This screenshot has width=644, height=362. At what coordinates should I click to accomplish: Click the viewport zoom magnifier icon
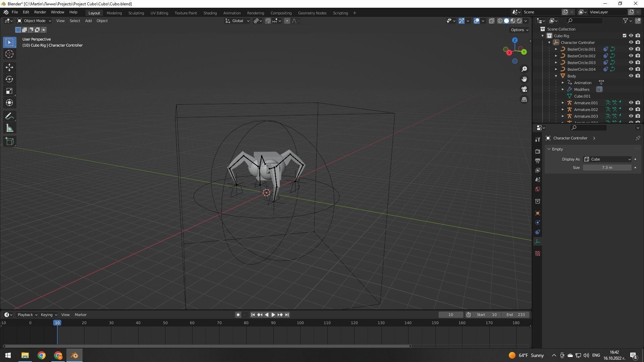524,69
